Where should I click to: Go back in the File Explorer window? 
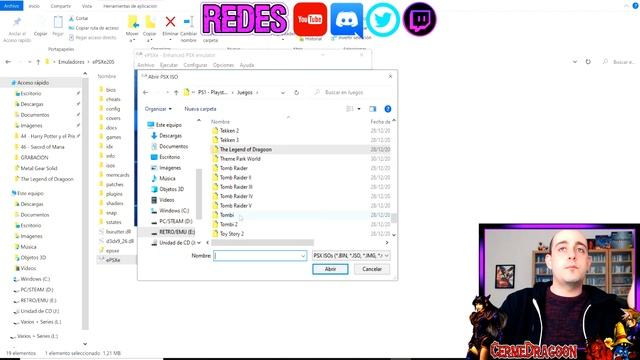pyautogui.click(x=8, y=62)
